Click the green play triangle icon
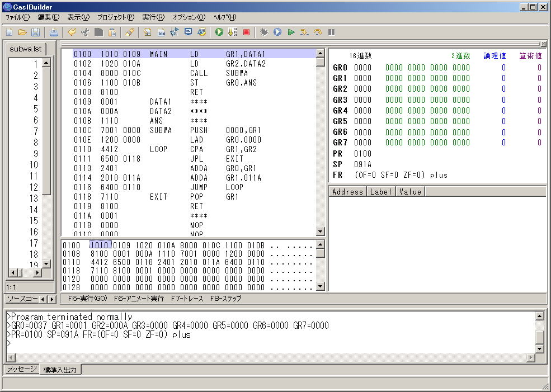 pyautogui.click(x=291, y=32)
